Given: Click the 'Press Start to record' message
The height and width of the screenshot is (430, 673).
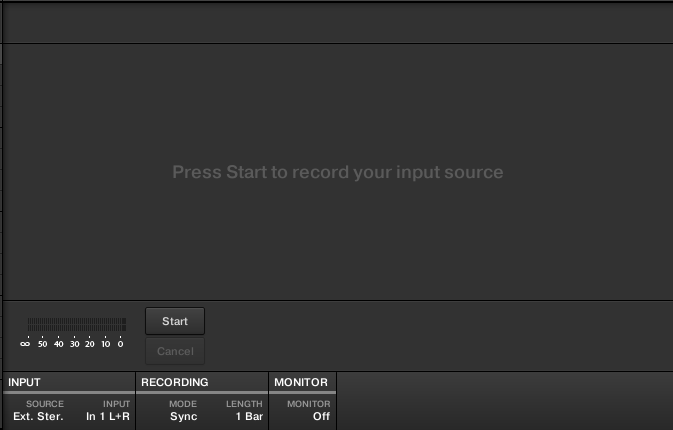Looking at the screenshot, I should [x=337, y=172].
